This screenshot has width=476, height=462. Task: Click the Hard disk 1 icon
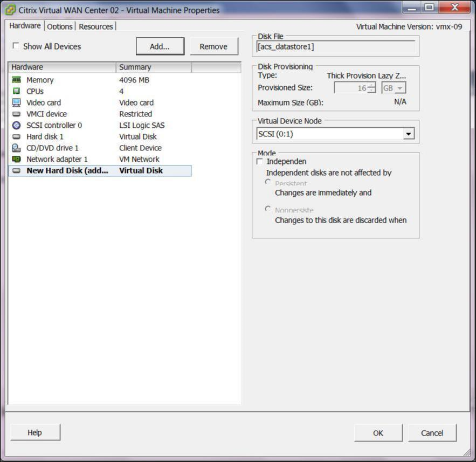click(x=16, y=136)
